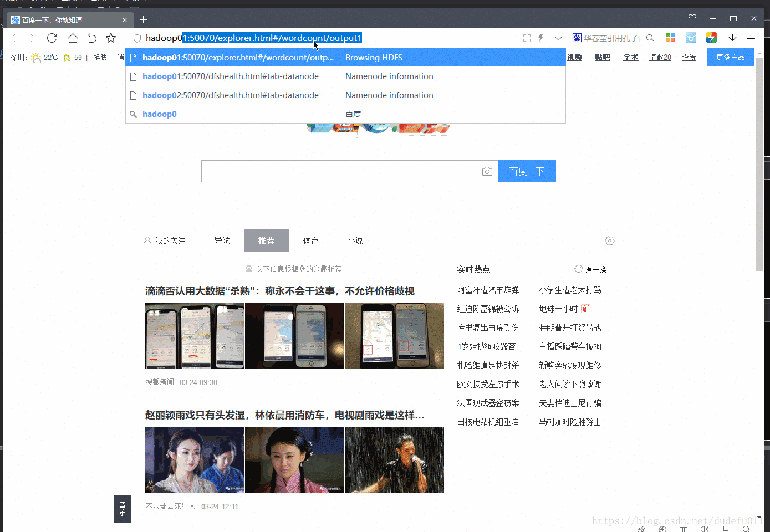This screenshot has width=770, height=532.
Task: Open hot topic 红通陈富锦被公诉
Action: [488, 309]
